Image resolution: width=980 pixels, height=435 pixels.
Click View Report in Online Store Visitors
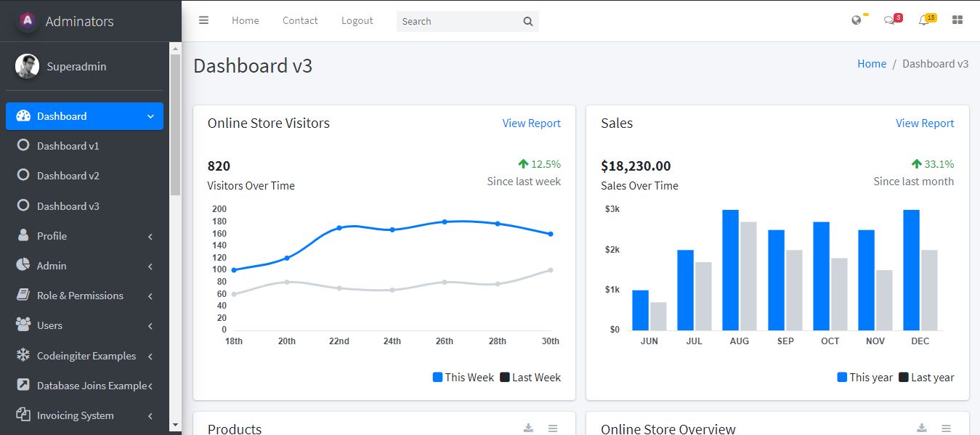tap(531, 123)
